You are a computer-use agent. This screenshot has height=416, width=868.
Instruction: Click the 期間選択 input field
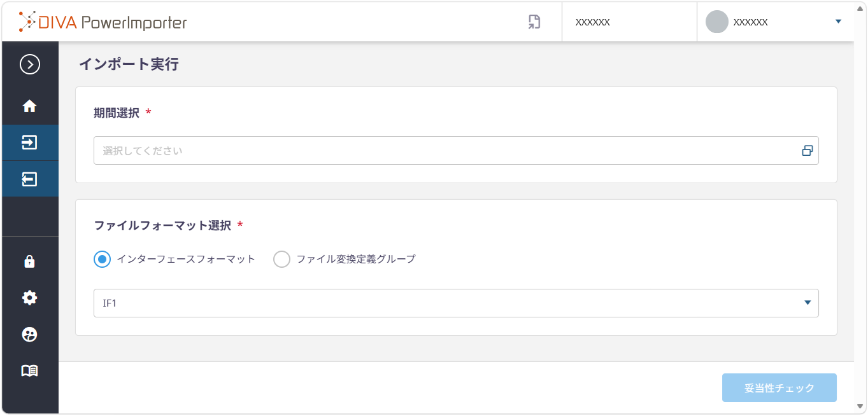click(456, 151)
